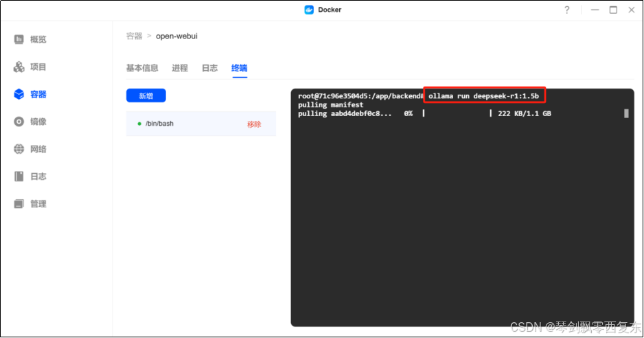Switch to the 基本信息 tab

(142, 68)
